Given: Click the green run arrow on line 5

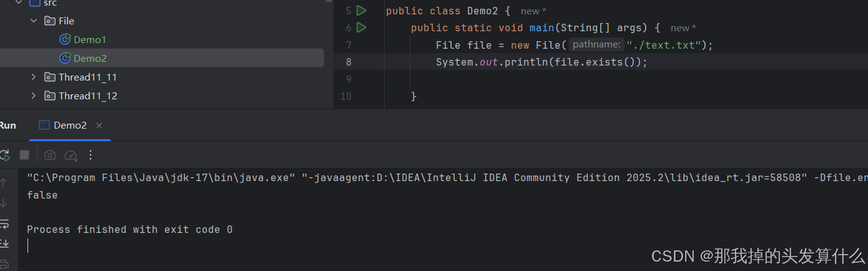Looking at the screenshot, I should [361, 11].
